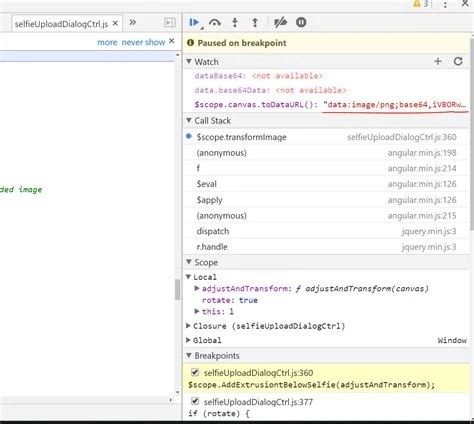
Task: Step out of current function
Action: tap(255, 23)
